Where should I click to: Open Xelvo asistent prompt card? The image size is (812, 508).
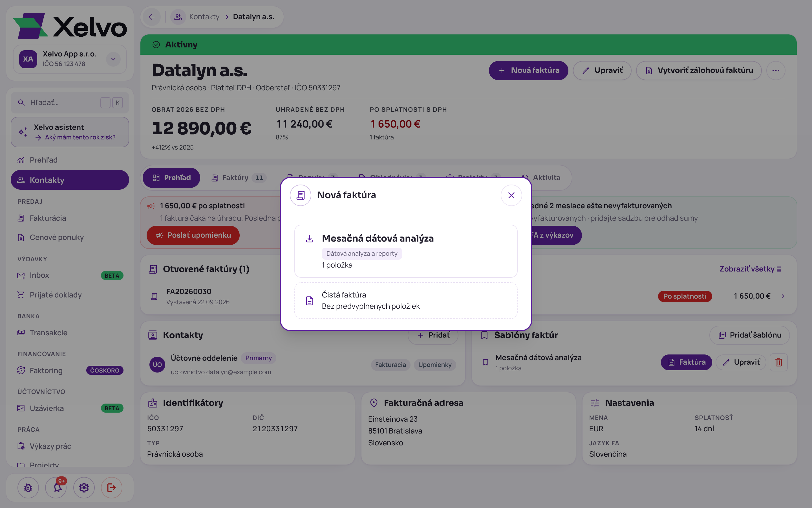(70, 132)
